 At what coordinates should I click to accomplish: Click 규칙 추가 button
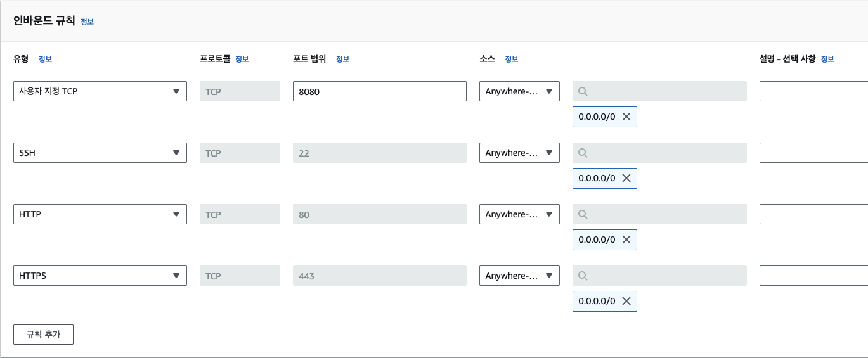point(43,335)
